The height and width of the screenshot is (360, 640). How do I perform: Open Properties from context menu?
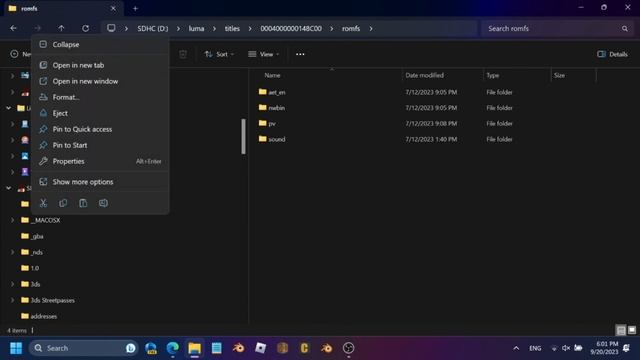[x=100, y=161]
